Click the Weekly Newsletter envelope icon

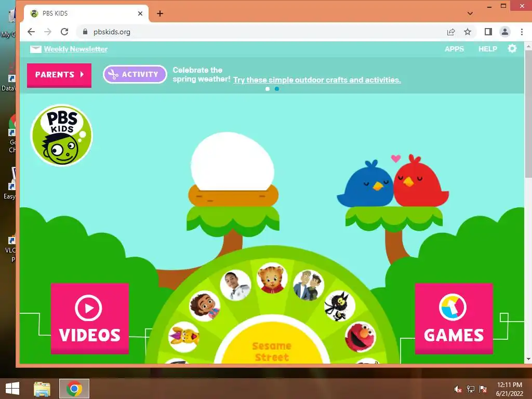tap(36, 49)
